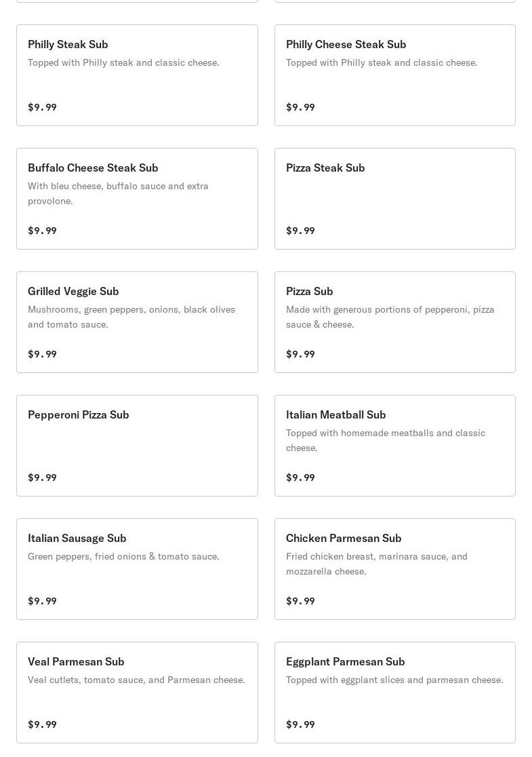532x757 pixels.
Task: Choose the Italian Sausage Sub card
Action: tap(137, 569)
